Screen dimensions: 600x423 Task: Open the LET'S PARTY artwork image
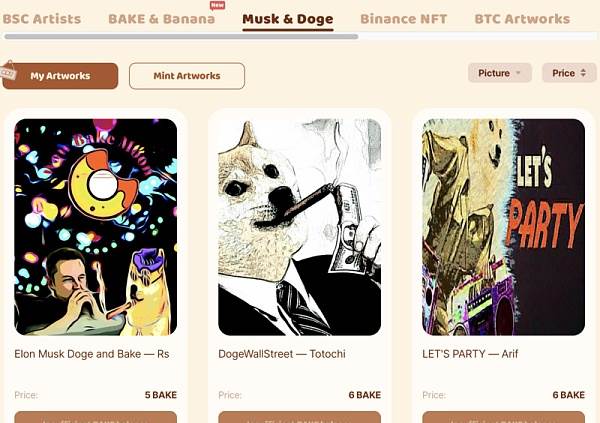[x=504, y=227]
